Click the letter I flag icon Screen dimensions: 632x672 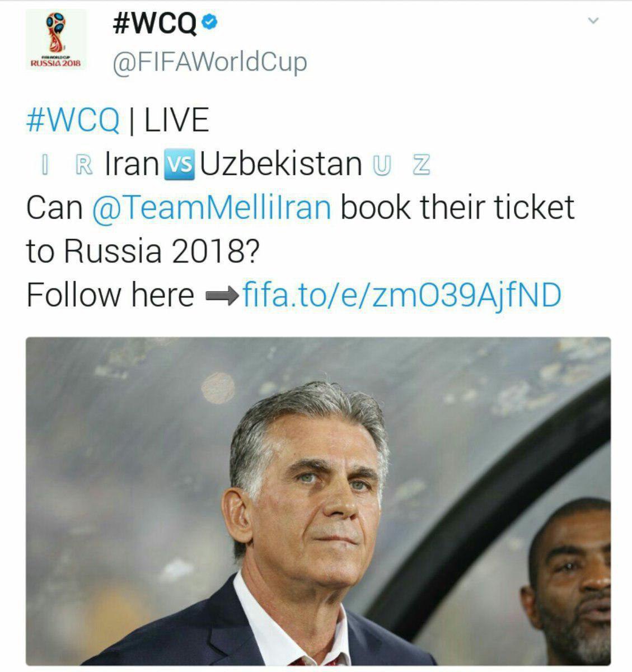click(x=48, y=165)
